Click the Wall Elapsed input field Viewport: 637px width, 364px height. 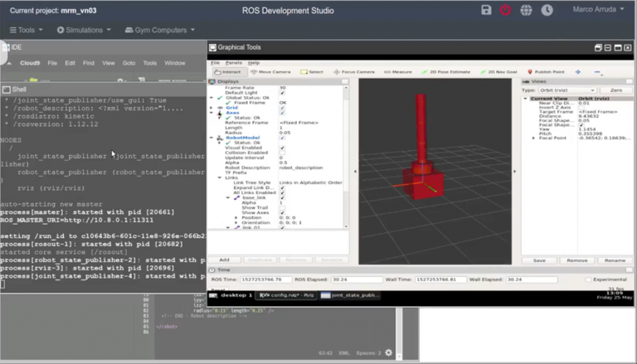point(532,279)
